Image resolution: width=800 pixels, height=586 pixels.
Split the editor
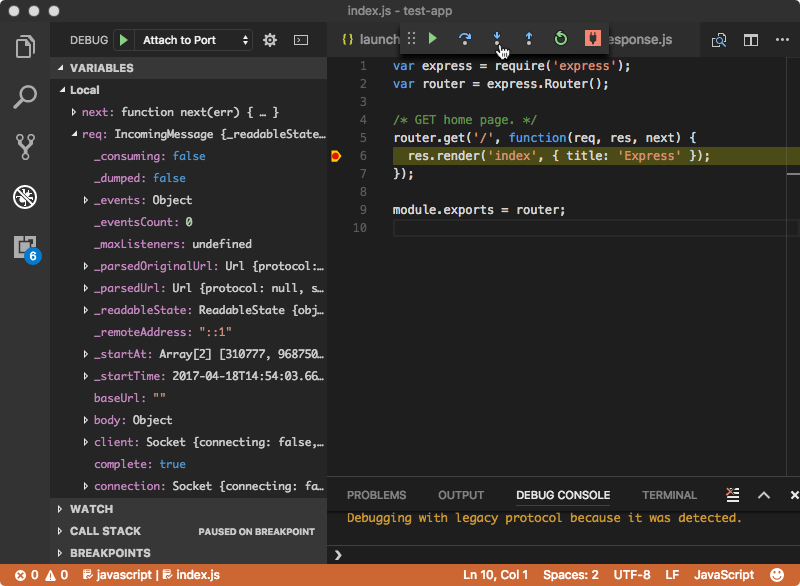(x=751, y=40)
